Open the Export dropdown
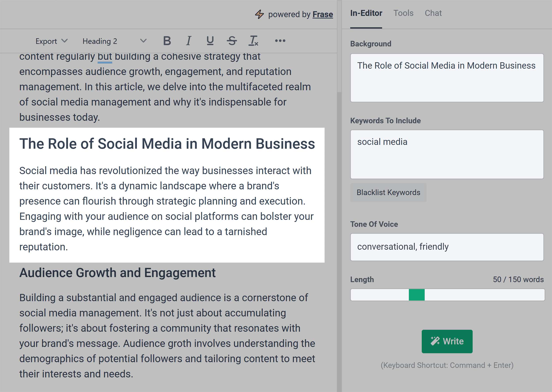This screenshot has height=392, width=552. coord(51,41)
